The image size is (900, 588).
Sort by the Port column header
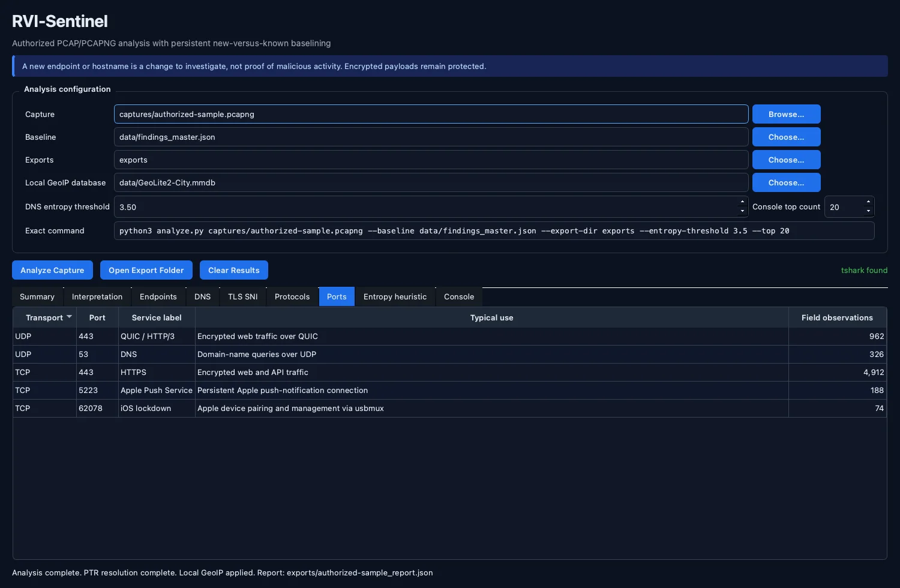[x=97, y=317]
